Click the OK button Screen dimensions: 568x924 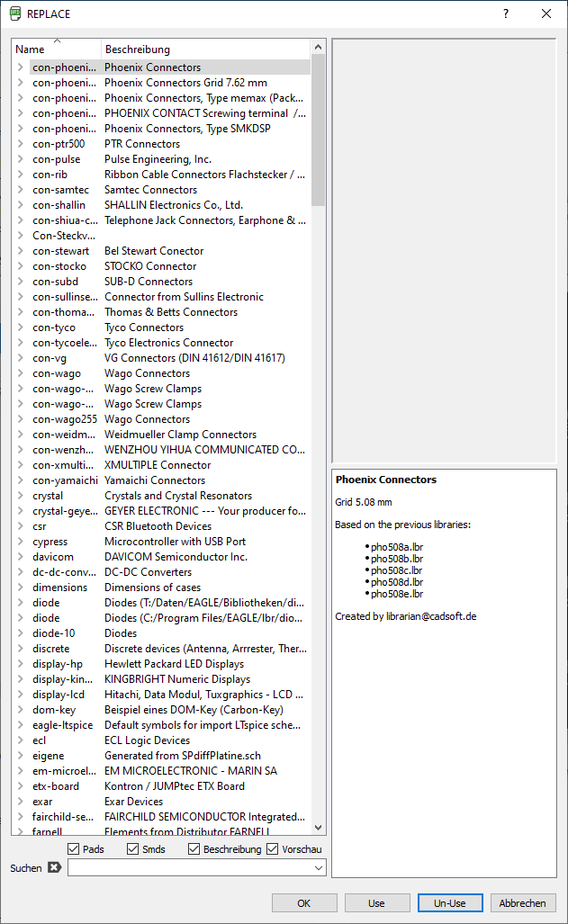(304, 902)
